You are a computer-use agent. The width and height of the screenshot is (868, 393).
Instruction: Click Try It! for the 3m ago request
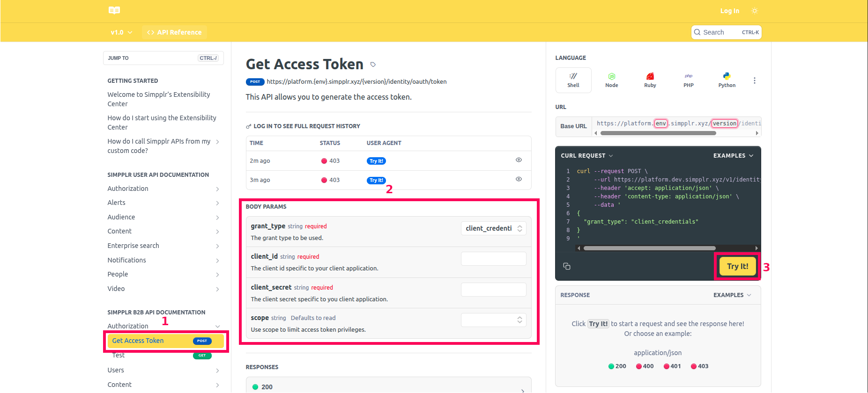[376, 180]
